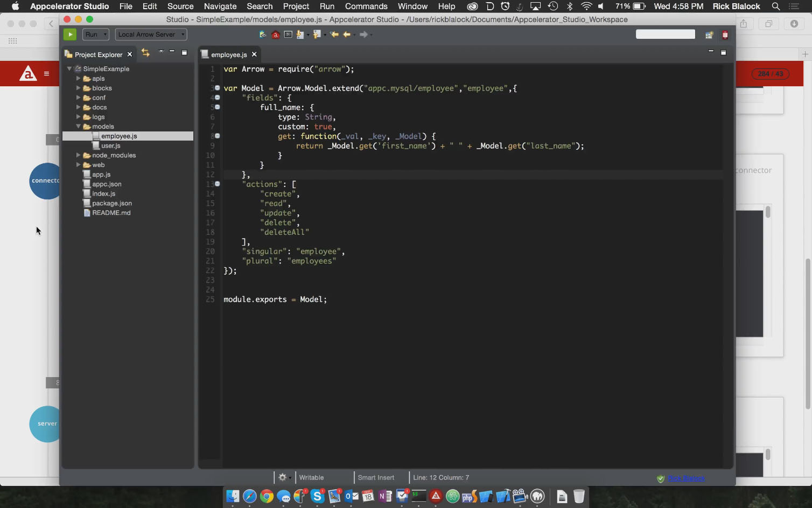The height and width of the screenshot is (508, 812).
Task: Expand the conf folder
Action: tap(78, 98)
